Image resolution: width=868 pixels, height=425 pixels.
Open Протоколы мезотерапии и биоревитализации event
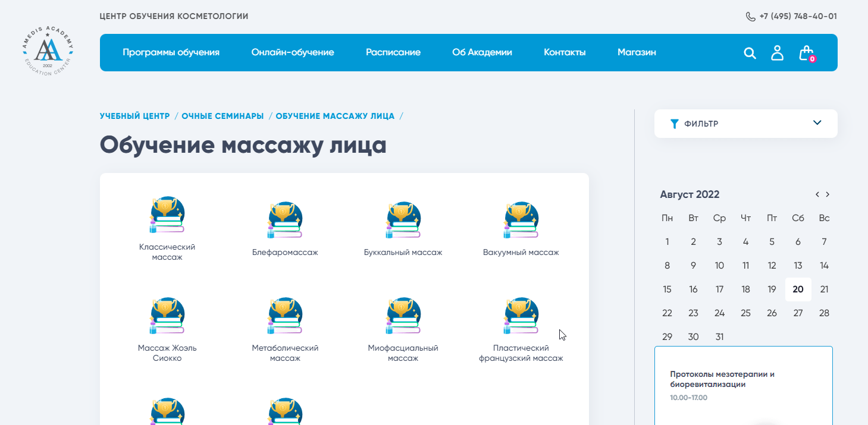(x=722, y=379)
